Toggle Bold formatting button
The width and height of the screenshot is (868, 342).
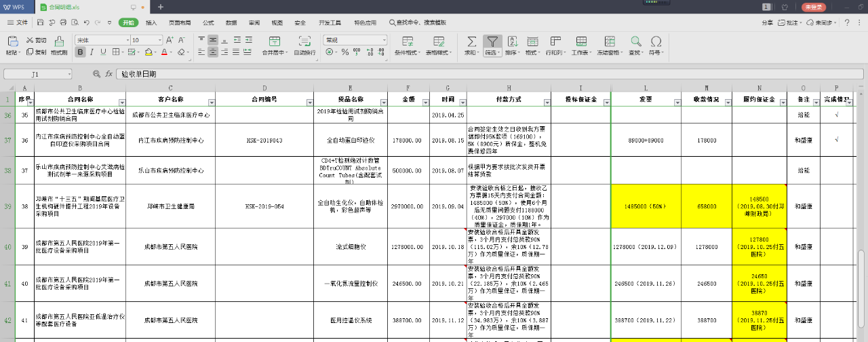coord(79,52)
